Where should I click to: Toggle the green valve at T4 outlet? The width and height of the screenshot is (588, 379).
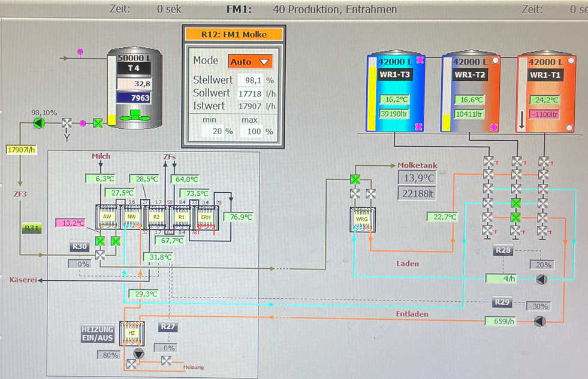[98, 123]
